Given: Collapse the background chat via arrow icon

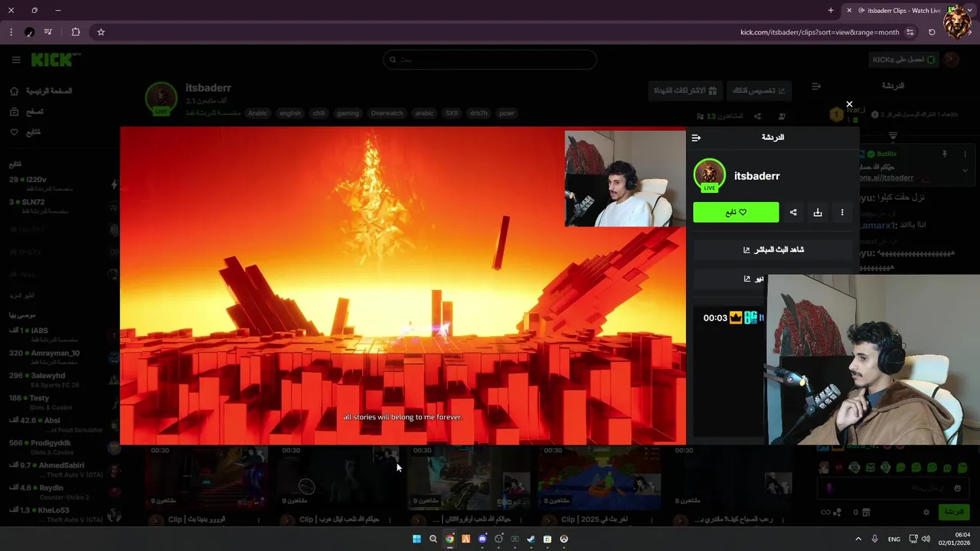Looking at the screenshot, I should pyautogui.click(x=816, y=86).
